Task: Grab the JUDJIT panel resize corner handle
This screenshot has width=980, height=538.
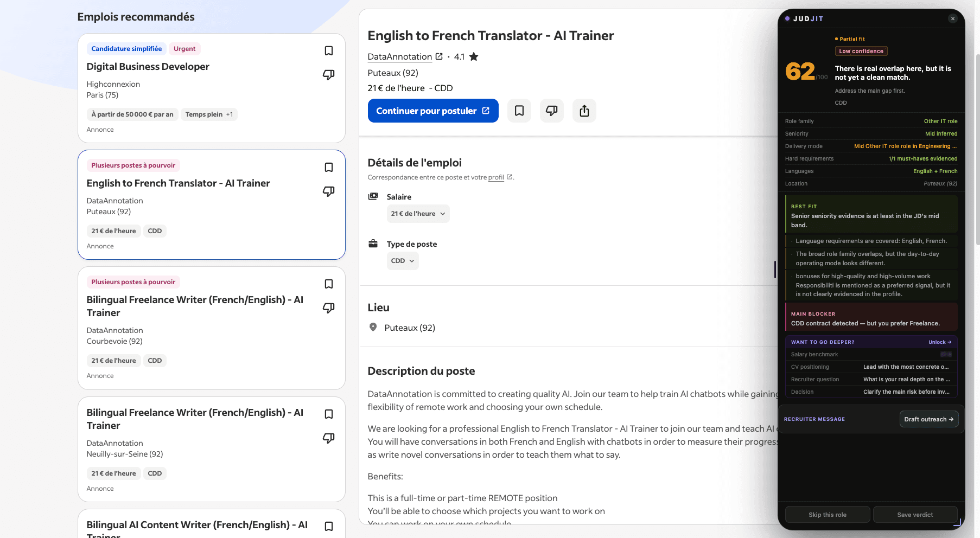Action: pos(958,523)
